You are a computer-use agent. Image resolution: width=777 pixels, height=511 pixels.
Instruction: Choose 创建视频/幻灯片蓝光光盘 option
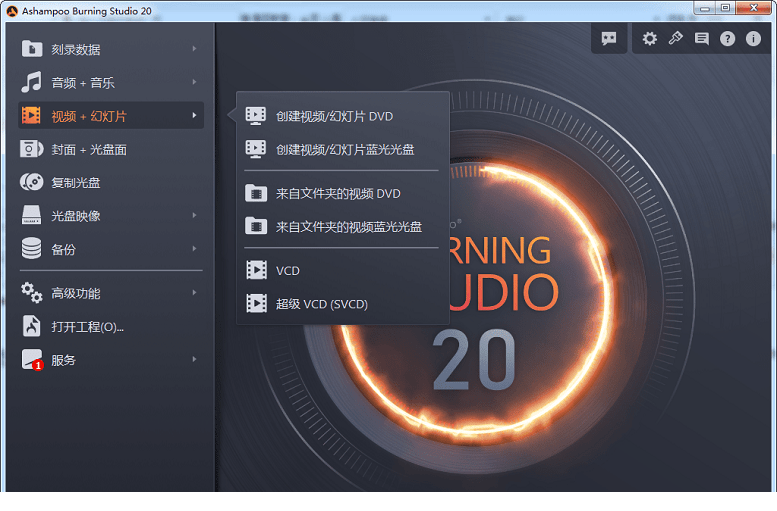coord(345,149)
